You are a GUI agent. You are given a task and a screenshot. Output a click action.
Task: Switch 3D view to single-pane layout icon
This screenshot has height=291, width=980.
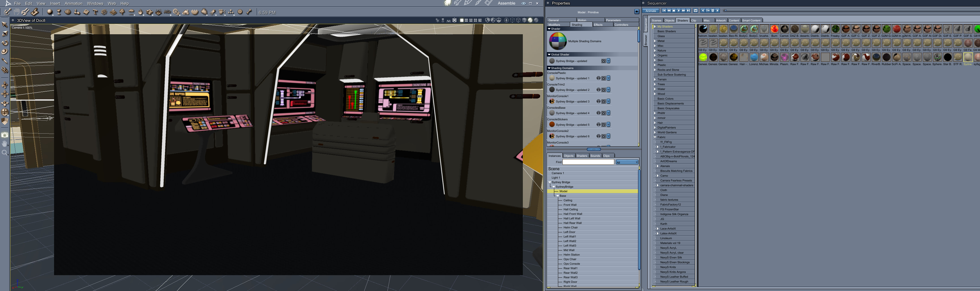click(461, 20)
